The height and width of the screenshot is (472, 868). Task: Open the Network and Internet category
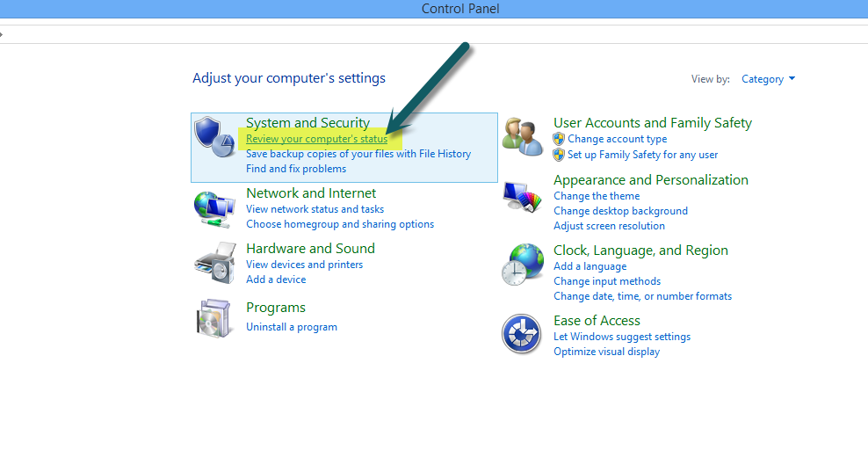311,192
